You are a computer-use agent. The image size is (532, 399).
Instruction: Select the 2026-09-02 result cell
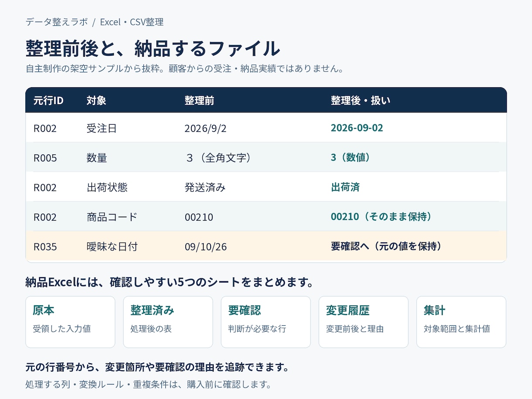[x=357, y=128]
